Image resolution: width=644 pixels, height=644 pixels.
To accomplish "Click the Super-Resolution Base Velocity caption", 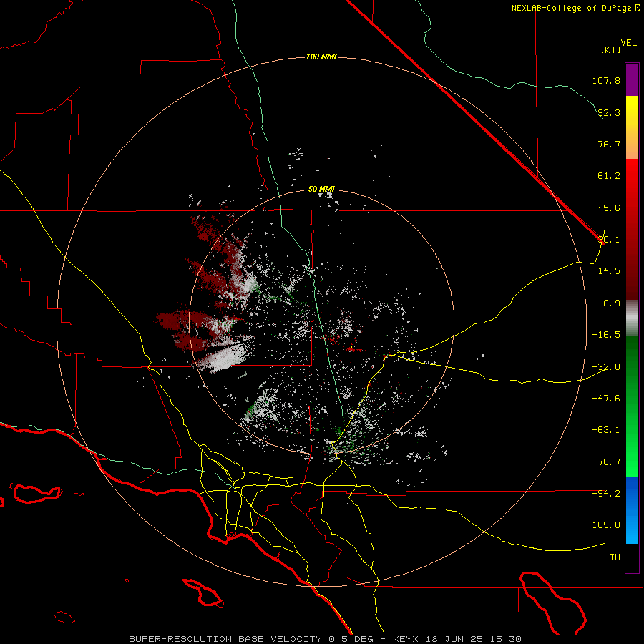I will click(326, 639).
